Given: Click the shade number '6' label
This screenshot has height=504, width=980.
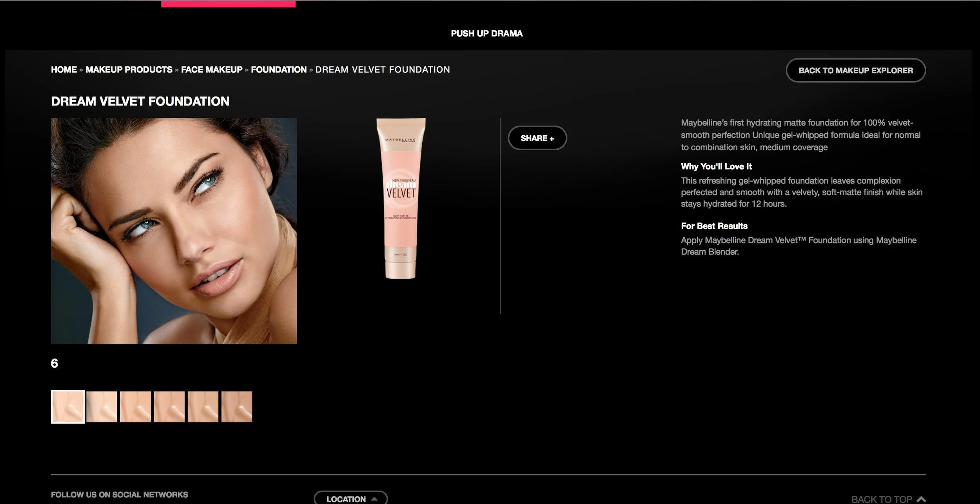Looking at the screenshot, I should click(x=54, y=363).
